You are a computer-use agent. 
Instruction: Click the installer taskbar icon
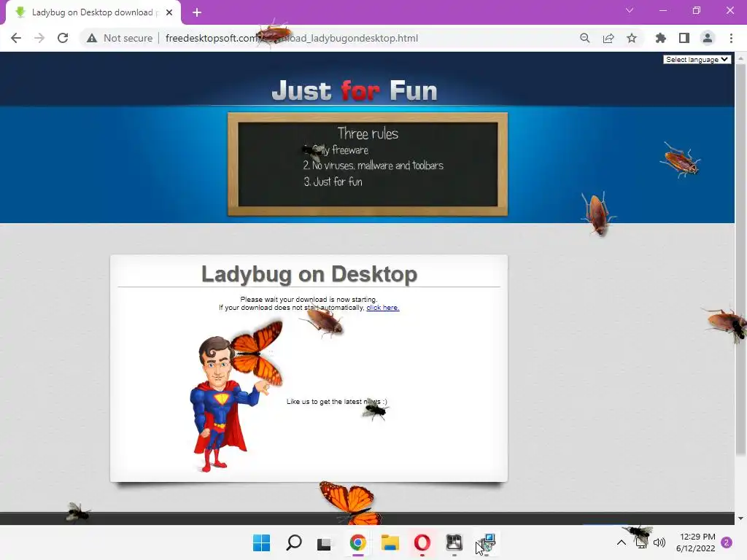(487, 542)
